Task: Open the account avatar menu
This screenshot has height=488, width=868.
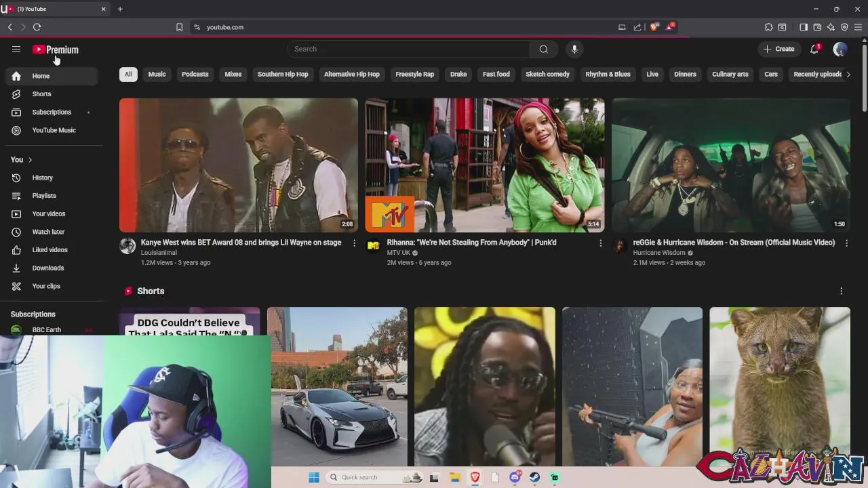Action: tap(840, 49)
